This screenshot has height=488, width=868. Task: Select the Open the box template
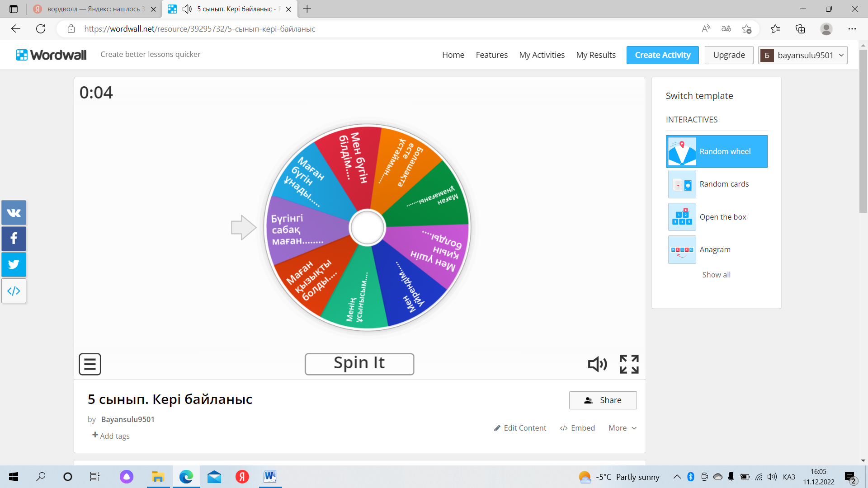tap(722, 217)
